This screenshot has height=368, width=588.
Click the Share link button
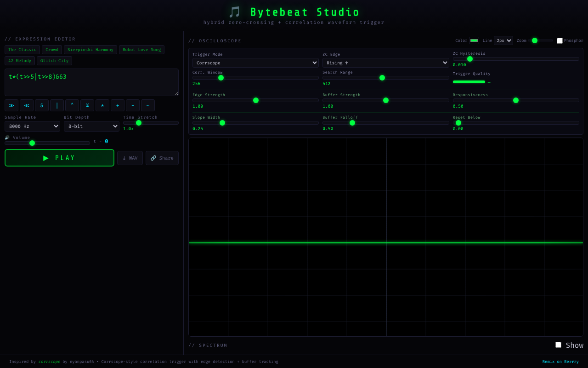click(162, 158)
